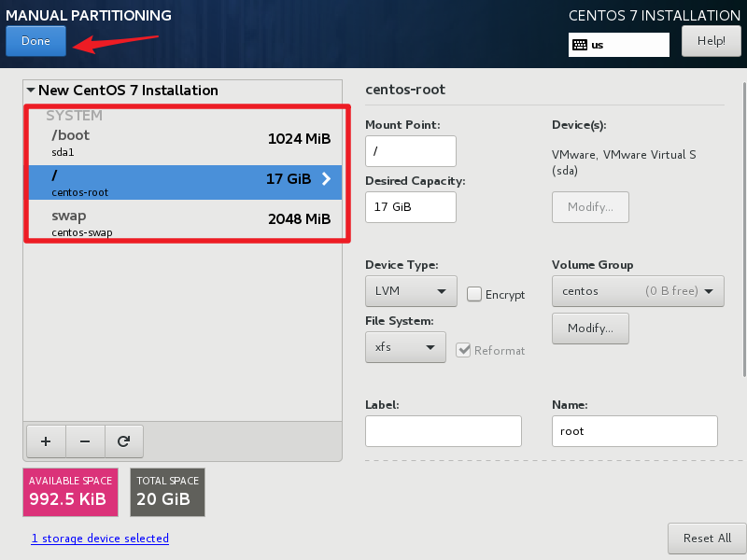Screen dimensions: 747x560
Task: Click the Done button
Action: click(35, 41)
